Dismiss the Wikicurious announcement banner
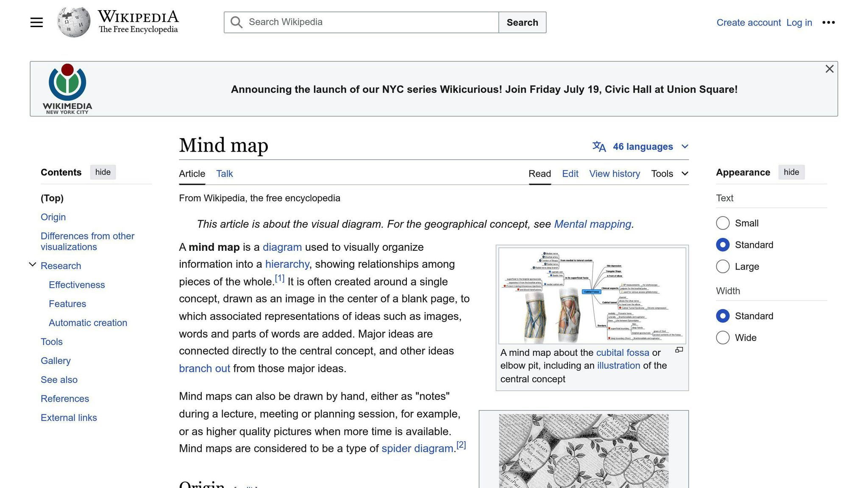868x488 pixels. tap(829, 69)
